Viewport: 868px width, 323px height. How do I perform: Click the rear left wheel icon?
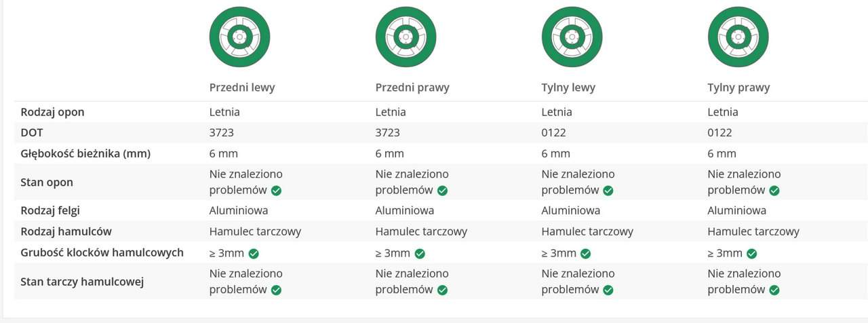click(572, 37)
